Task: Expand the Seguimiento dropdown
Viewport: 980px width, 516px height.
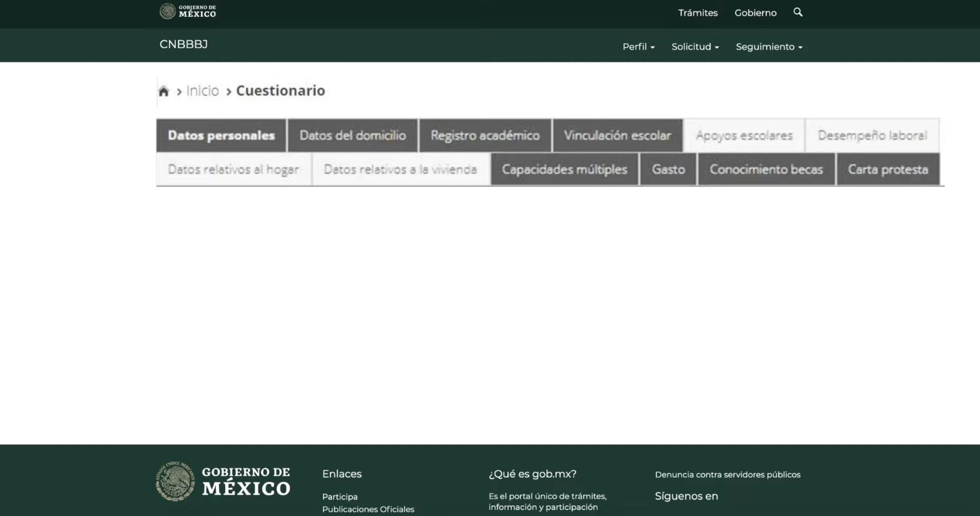Action: click(768, 47)
